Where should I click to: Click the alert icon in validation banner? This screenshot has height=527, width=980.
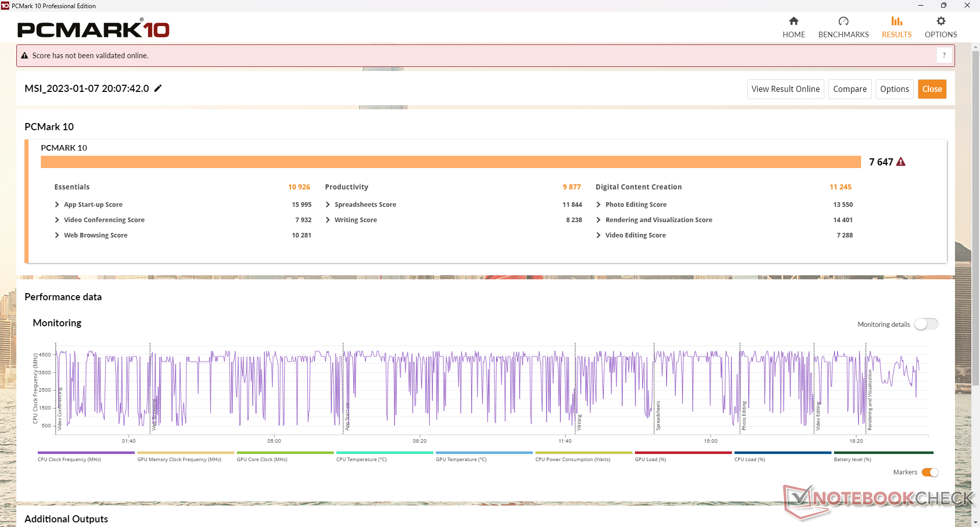[x=24, y=56]
